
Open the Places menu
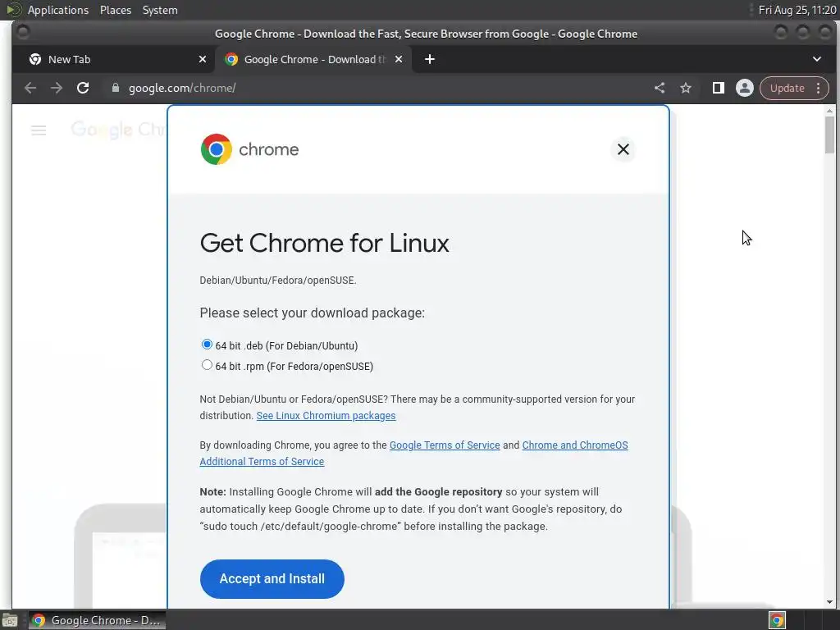tap(116, 10)
